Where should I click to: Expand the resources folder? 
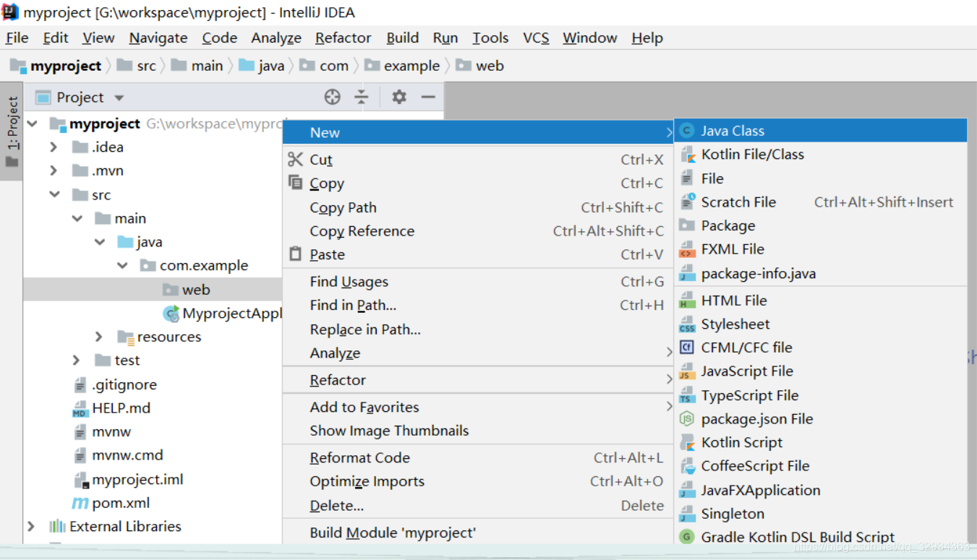click(x=99, y=337)
